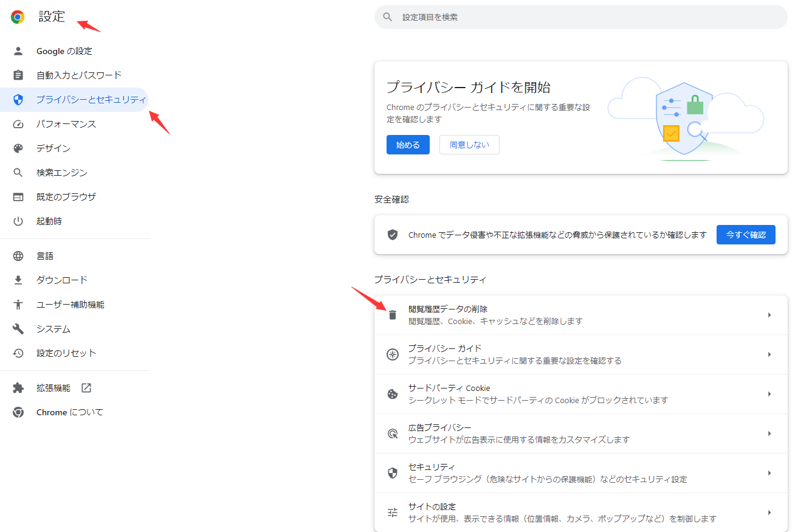The image size is (812, 532).
Task: Click the globe icon for 言語
Action: [18, 256]
